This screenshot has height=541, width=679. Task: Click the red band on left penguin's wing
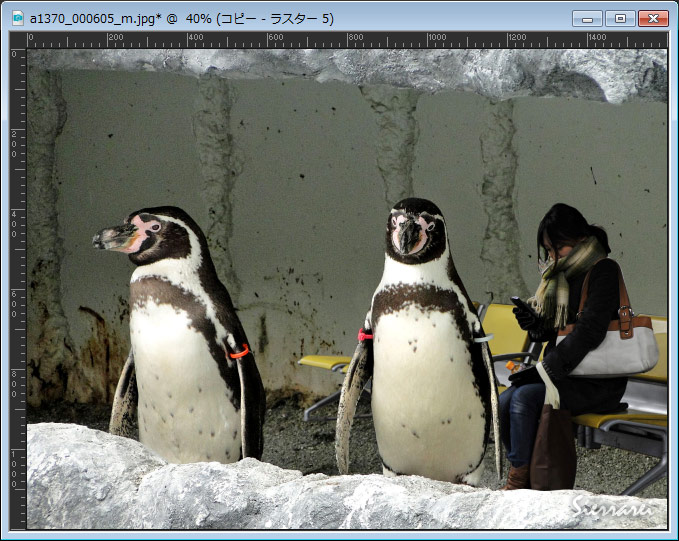coord(238,351)
